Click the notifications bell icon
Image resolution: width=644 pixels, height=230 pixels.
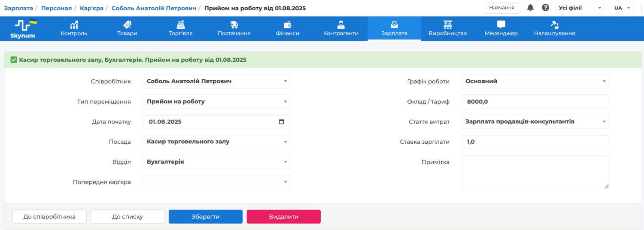tap(530, 8)
